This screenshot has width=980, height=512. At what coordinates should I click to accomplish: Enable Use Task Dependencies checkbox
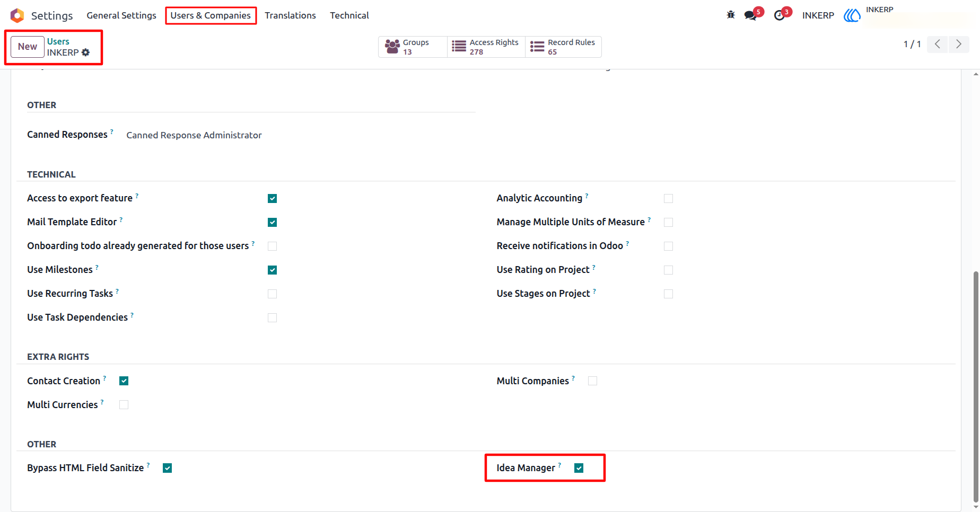(x=272, y=317)
